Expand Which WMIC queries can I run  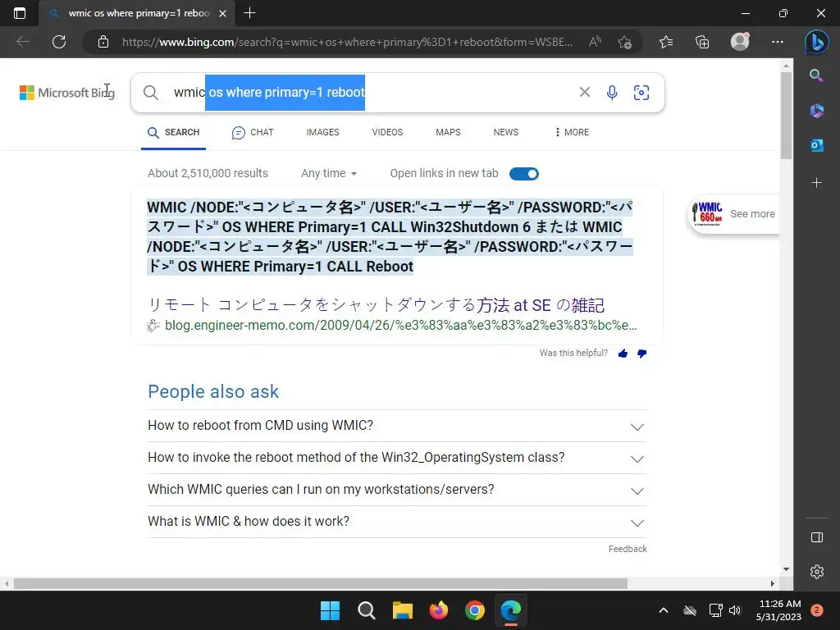(397, 491)
